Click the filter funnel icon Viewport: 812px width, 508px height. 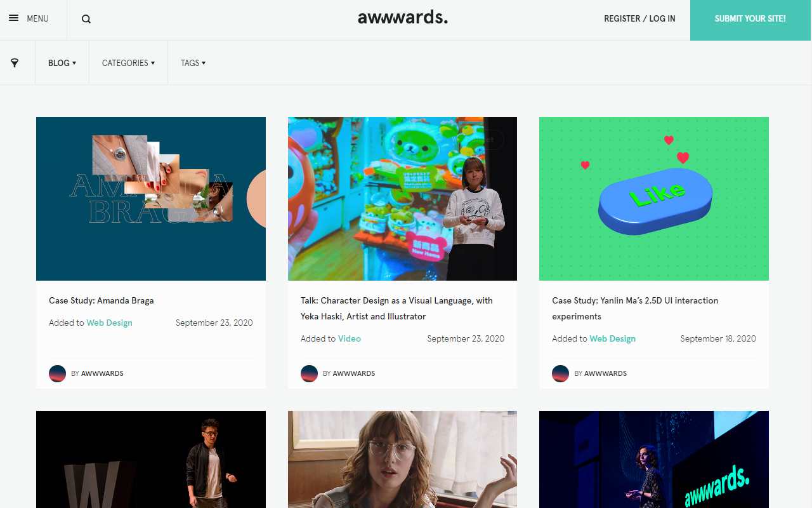15,63
